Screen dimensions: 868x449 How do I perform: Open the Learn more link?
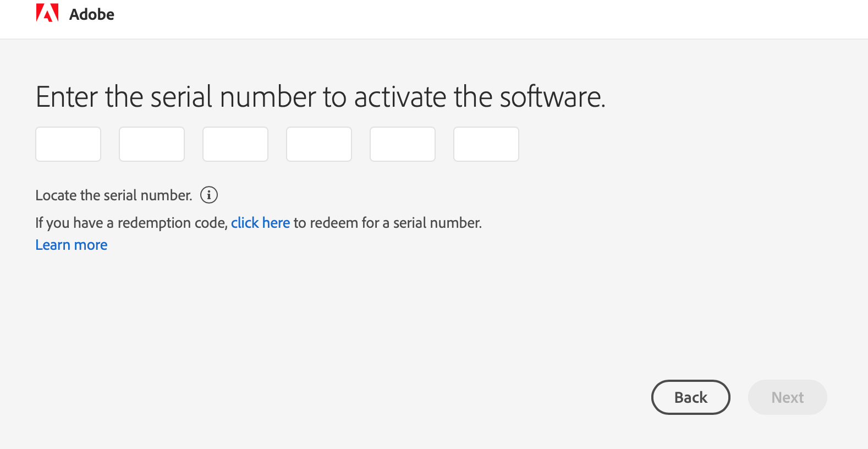click(x=71, y=244)
